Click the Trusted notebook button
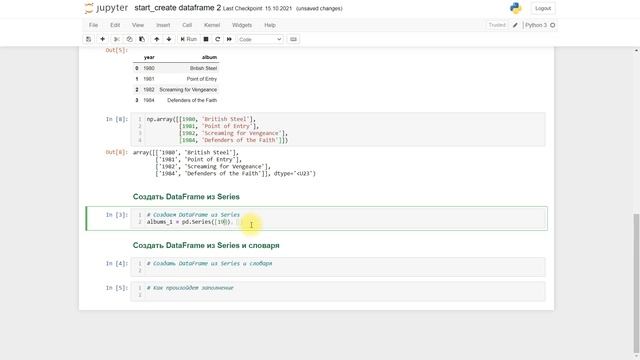Image resolution: width=640 pixels, height=360 pixels. (497, 25)
